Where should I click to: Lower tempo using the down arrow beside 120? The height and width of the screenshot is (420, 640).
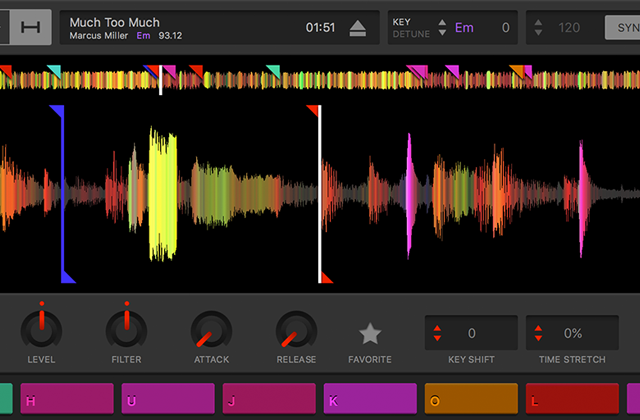click(x=538, y=32)
